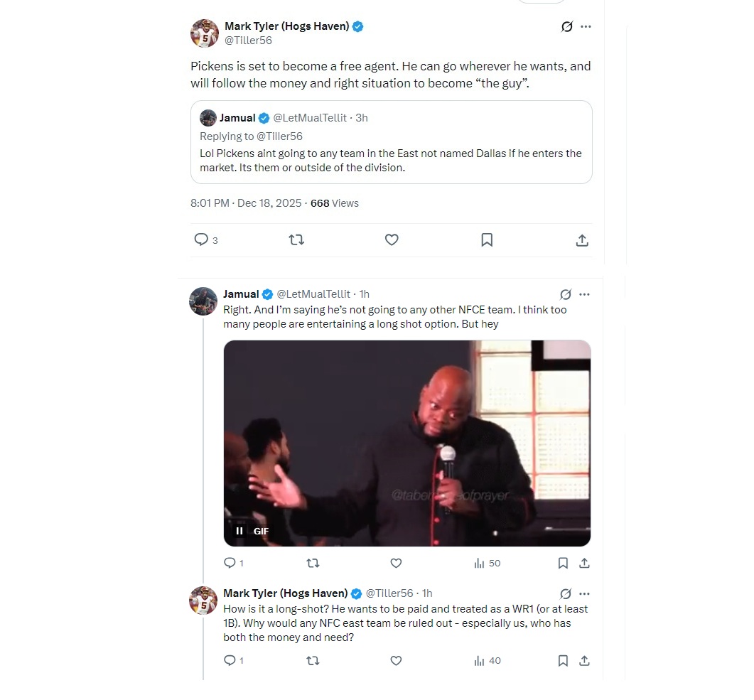
Task: Repost the main Mark Tyler tweet
Action: tap(296, 239)
